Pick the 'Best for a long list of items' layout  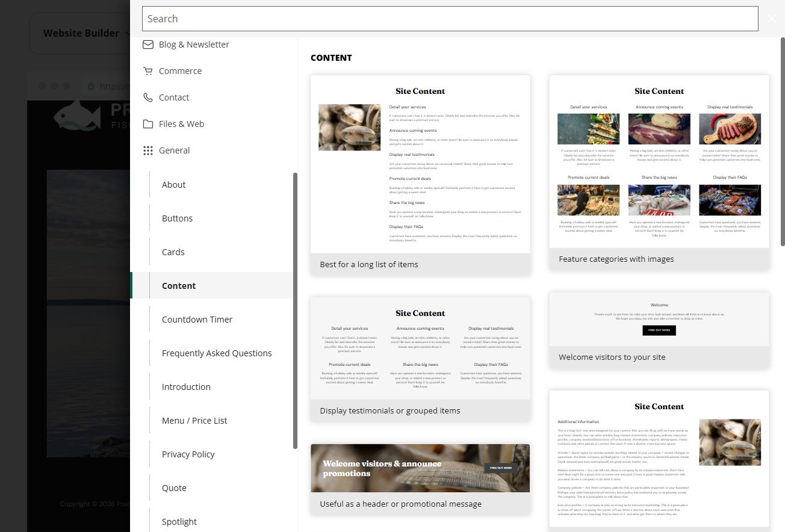point(420,175)
